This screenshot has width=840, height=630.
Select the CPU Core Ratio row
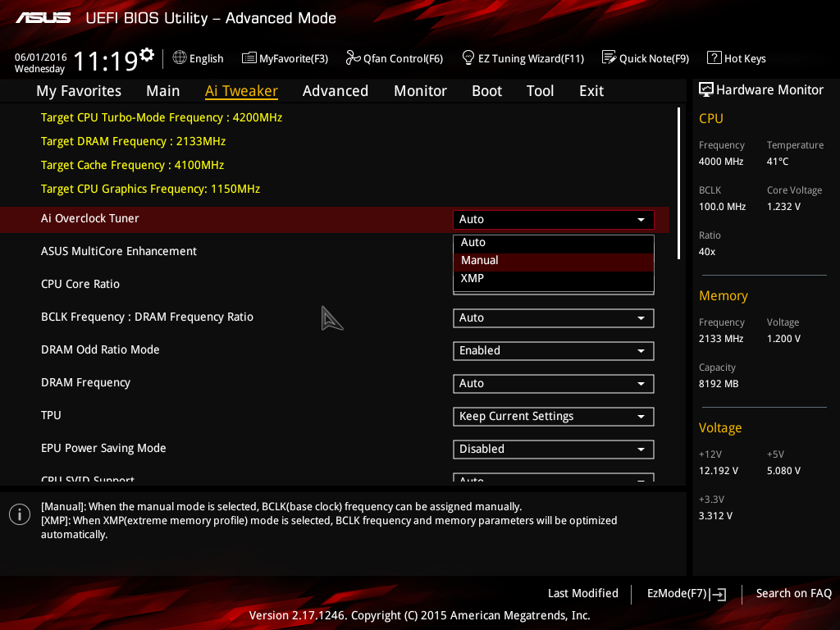coord(80,284)
